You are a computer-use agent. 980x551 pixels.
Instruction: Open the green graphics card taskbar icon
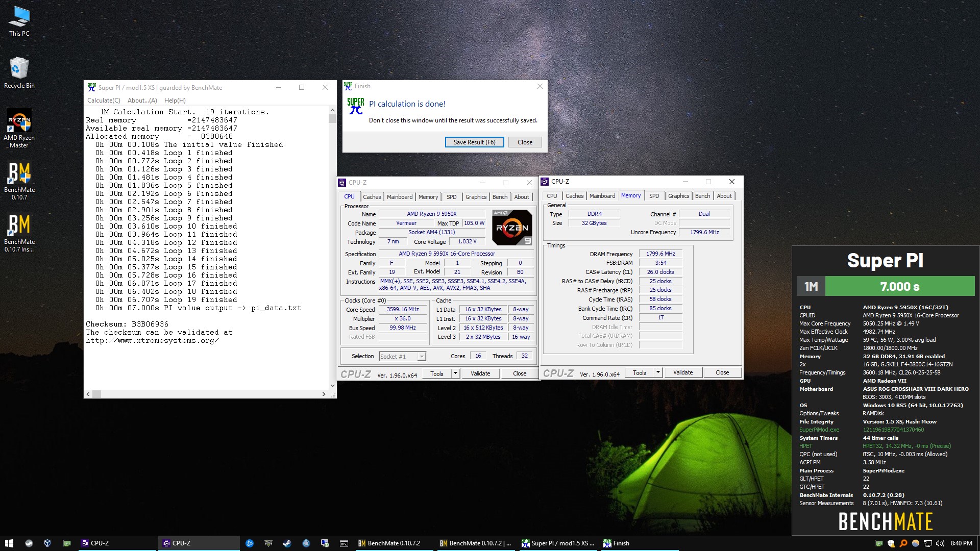tap(66, 543)
